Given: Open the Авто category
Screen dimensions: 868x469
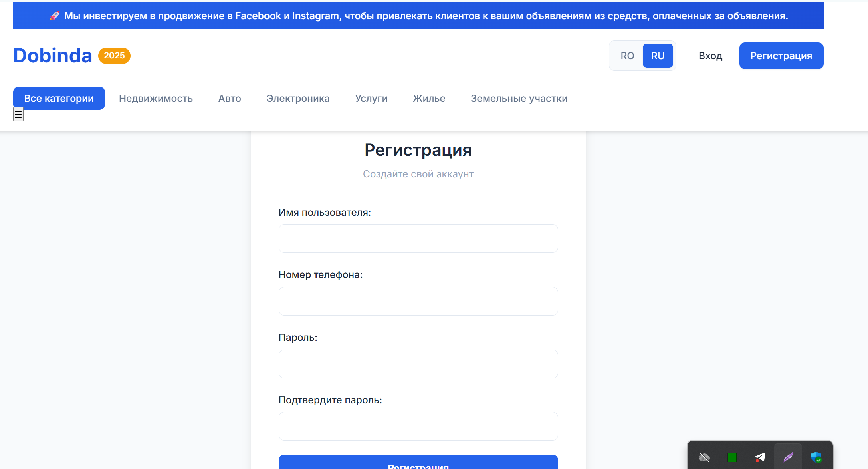Looking at the screenshot, I should 230,98.
